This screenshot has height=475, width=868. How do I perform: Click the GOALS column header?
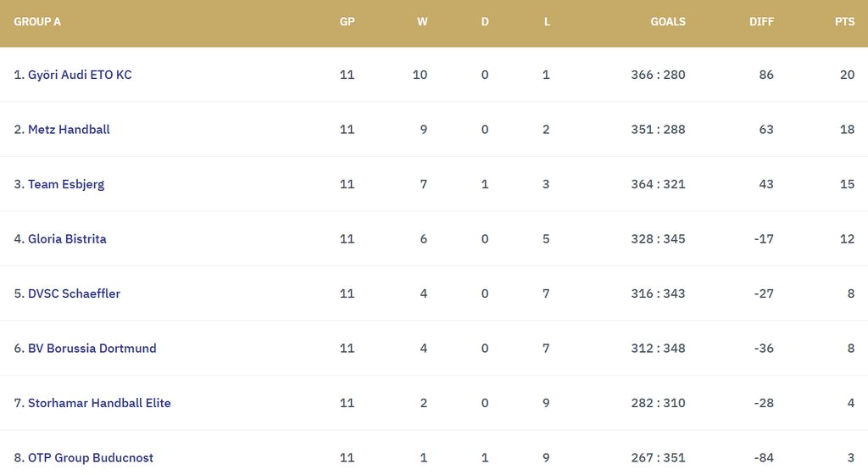click(x=668, y=22)
